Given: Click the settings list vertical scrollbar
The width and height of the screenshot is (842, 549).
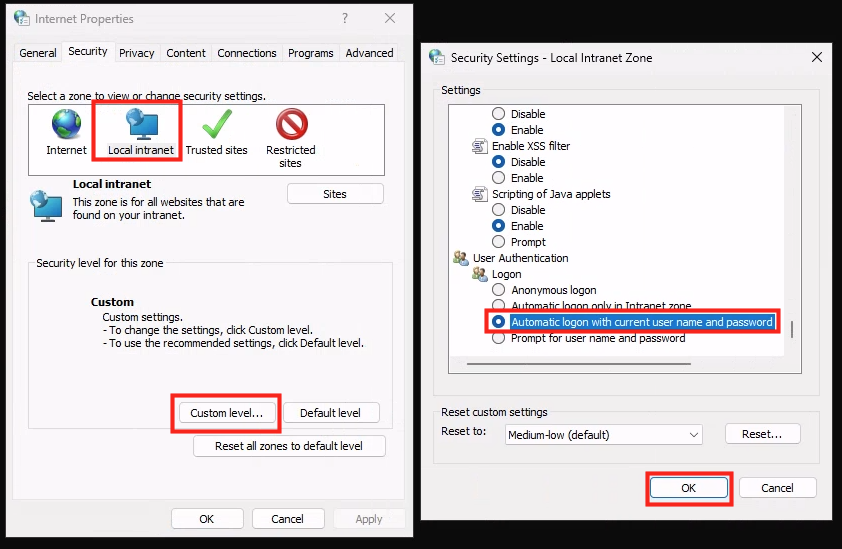Looking at the screenshot, I should point(792,330).
